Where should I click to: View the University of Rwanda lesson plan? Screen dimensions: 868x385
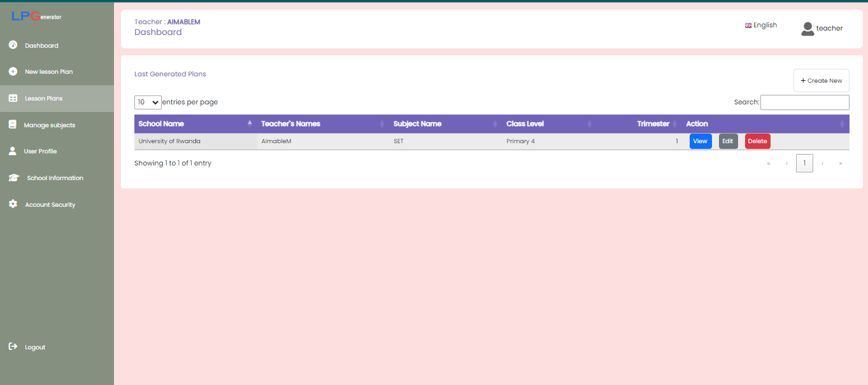tap(700, 141)
